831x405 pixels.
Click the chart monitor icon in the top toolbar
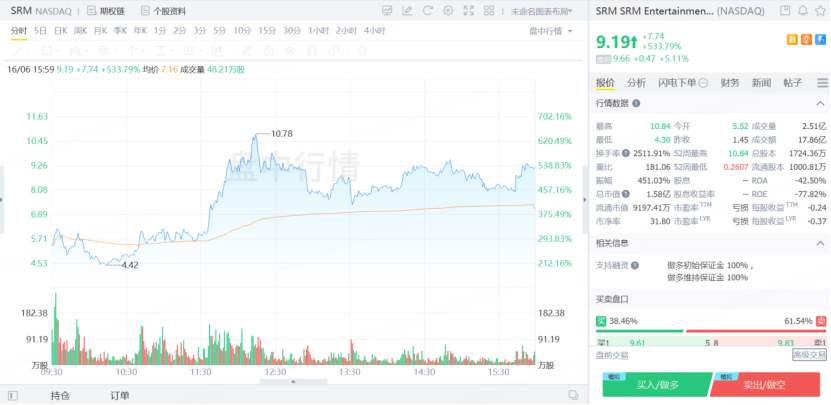point(387,11)
